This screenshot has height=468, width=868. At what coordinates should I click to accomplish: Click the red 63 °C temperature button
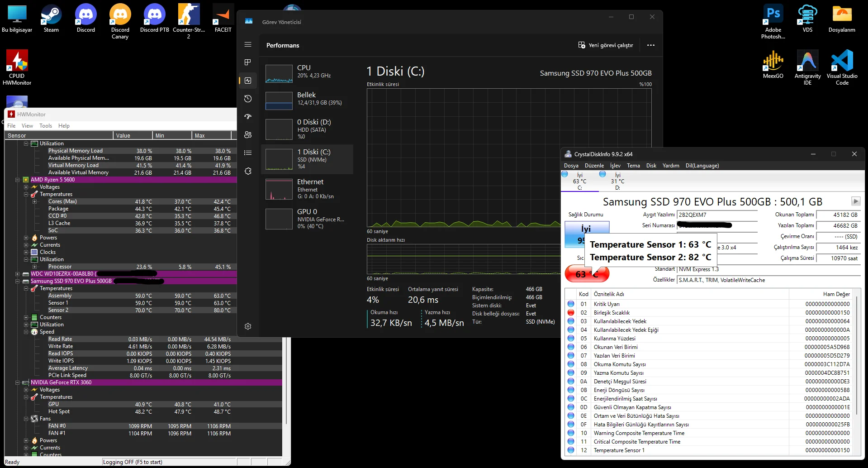click(x=587, y=273)
